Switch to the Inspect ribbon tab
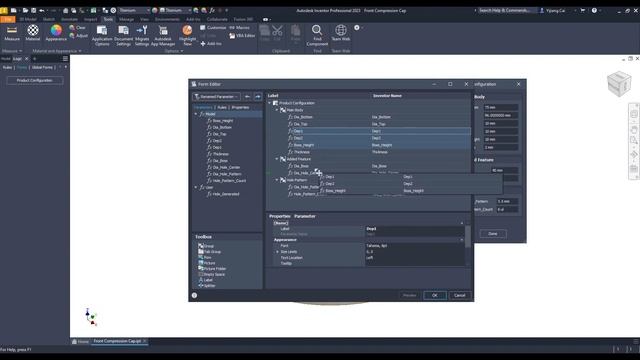640x360 pixels. coord(91,19)
